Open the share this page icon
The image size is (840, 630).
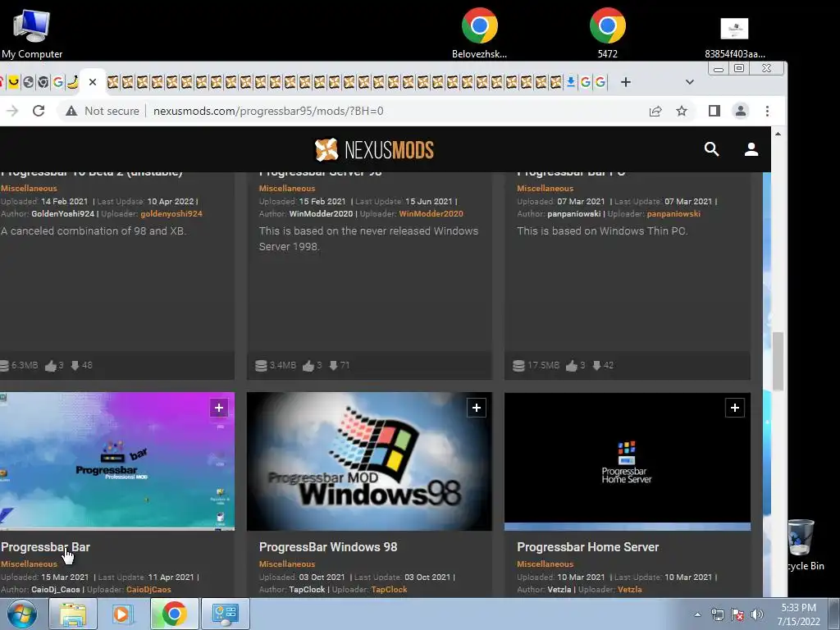655,111
